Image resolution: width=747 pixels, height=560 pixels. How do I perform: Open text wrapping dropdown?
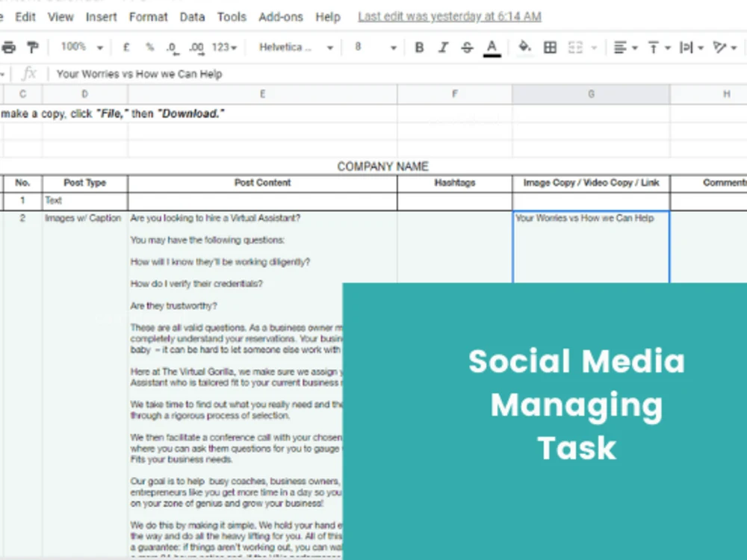point(692,47)
